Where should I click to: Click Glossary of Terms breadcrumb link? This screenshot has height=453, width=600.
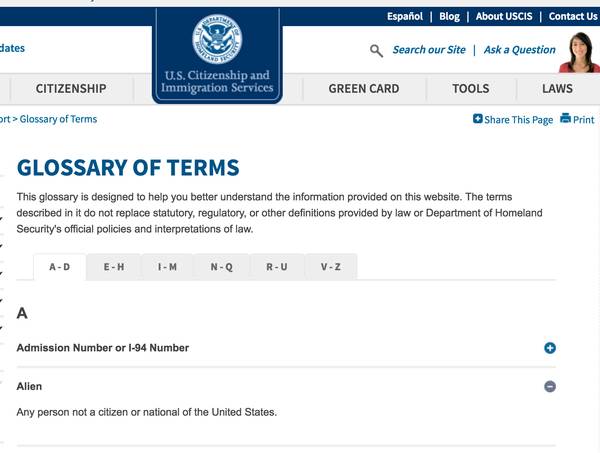[58, 119]
